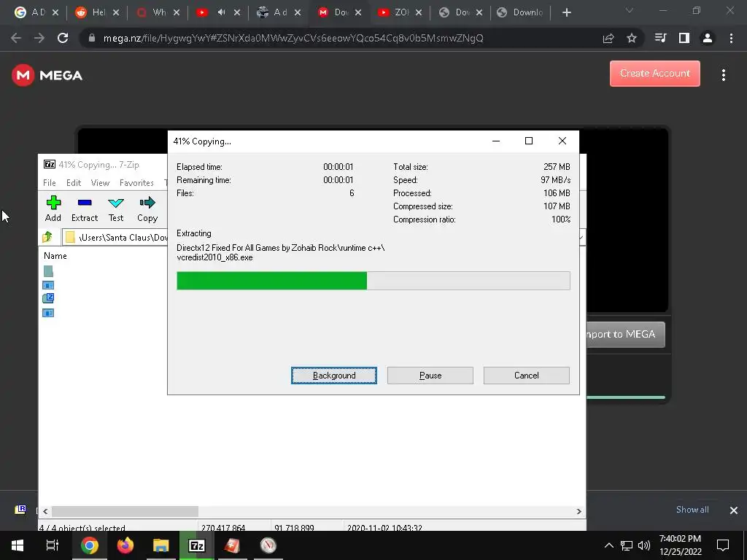Go up one folder in 7-Zip
The width and height of the screenshot is (747, 560).
click(x=47, y=237)
